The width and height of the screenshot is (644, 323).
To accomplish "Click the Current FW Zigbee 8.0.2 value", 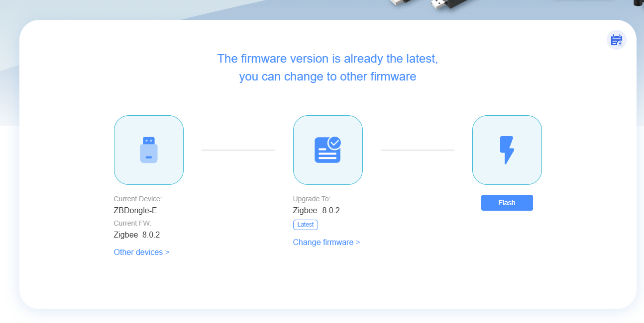I will click(137, 235).
